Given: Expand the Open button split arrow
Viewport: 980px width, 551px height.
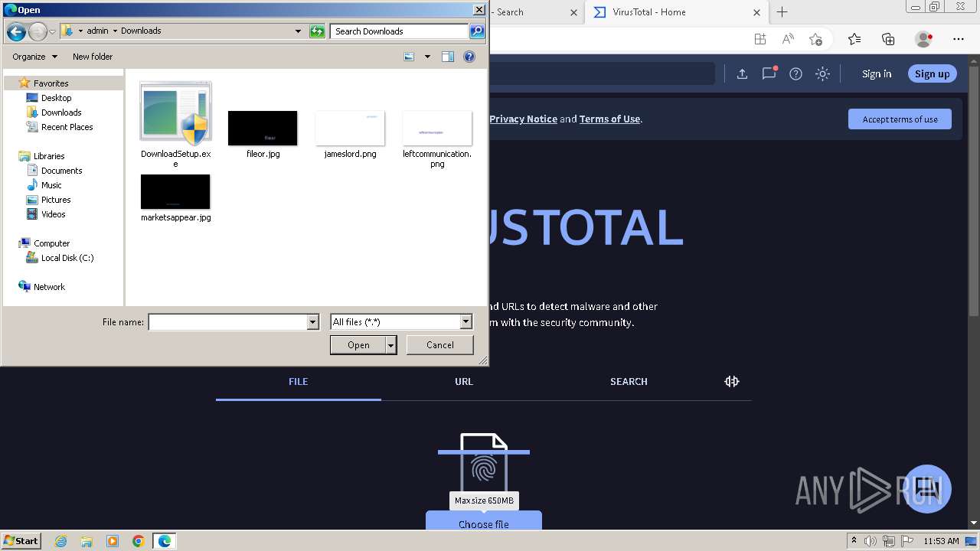Looking at the screenshot, I should [x=391, y=345].
